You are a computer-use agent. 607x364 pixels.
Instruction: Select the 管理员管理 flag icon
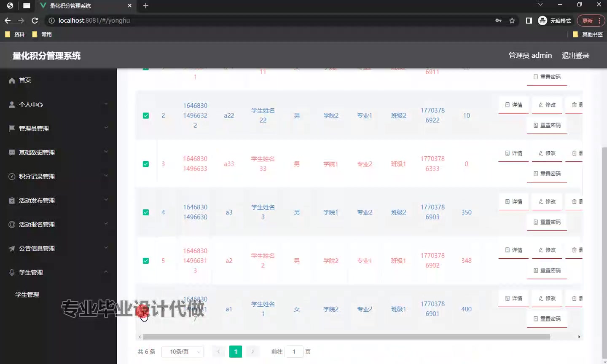(11, 128)
